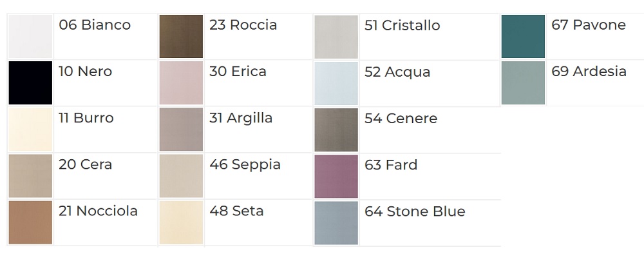644x272 pixels.
Task: Click the "67 Pavone" text label
Action: coord(588,25)
